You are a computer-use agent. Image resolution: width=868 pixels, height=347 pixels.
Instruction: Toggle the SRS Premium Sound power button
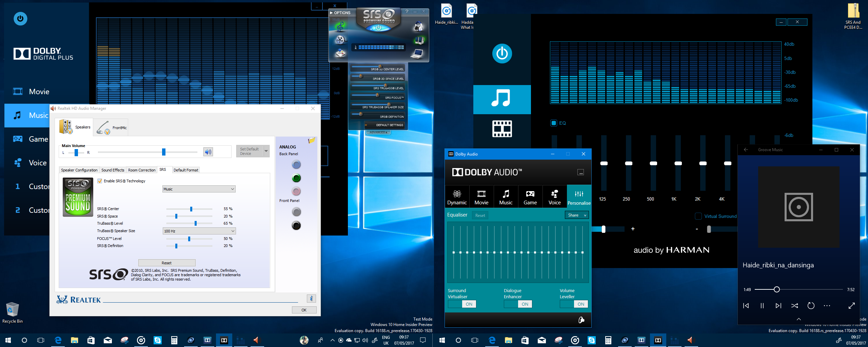coord(378,28)
